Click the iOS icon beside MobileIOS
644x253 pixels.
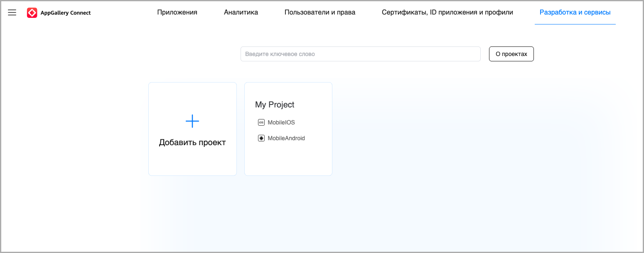261,122
